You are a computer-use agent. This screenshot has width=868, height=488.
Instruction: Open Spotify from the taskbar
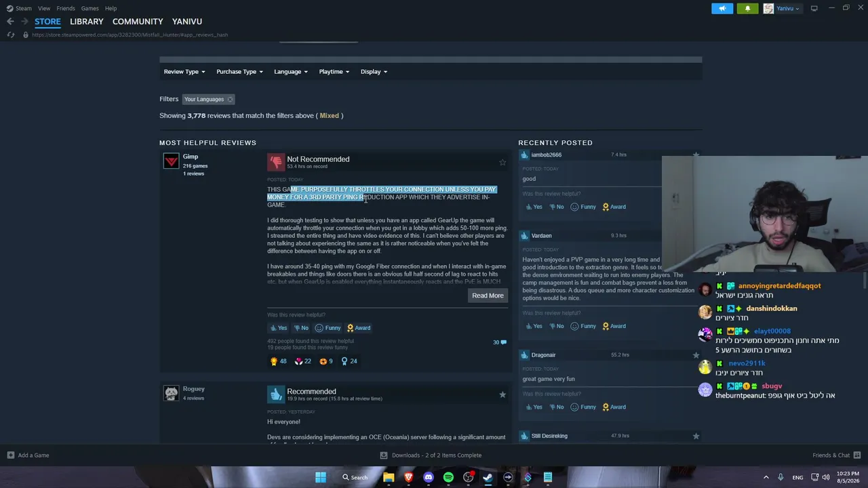tap(448, 477)
